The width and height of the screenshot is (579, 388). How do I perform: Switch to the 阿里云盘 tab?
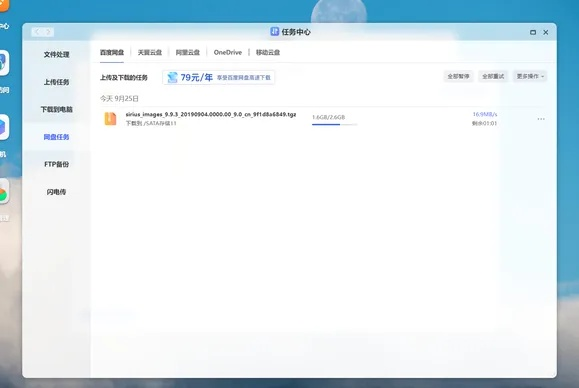[x=188, y=52]
